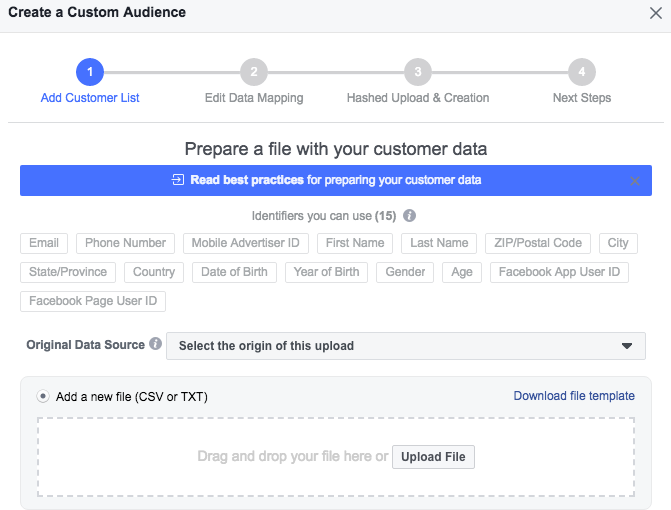671x510 pixels.
Task: Click the dropdown arrow for data source
Action: pos(627,346)
